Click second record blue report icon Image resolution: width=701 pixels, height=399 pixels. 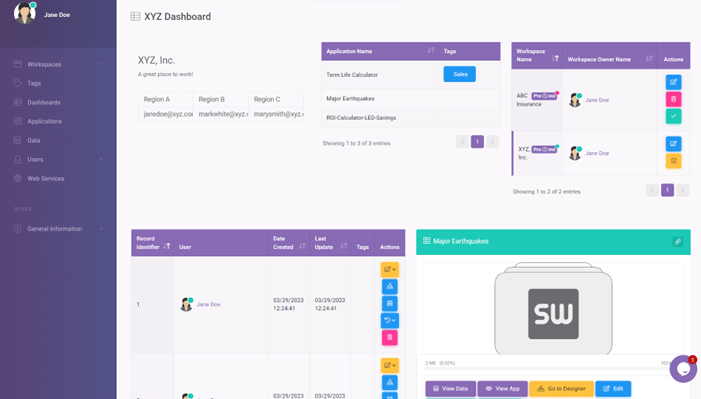(x=389, y=382)
